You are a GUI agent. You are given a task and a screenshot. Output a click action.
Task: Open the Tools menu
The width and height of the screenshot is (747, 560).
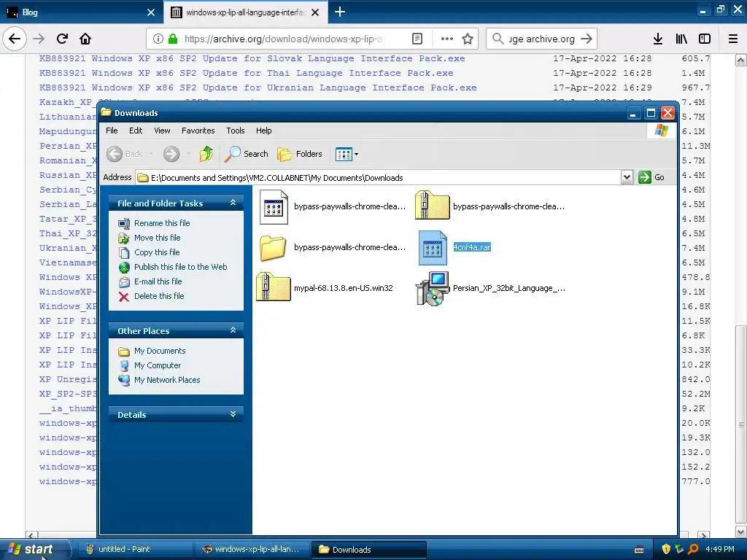[x=236, y=131]
